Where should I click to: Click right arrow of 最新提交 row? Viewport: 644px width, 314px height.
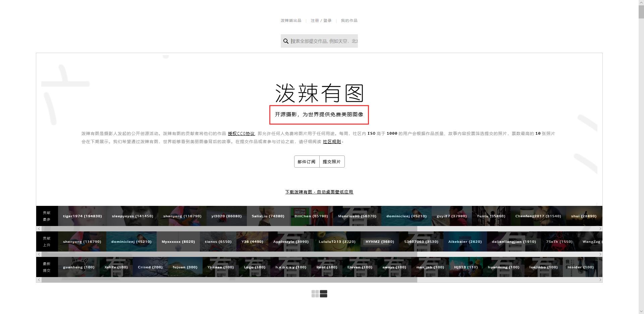(600, 280)
